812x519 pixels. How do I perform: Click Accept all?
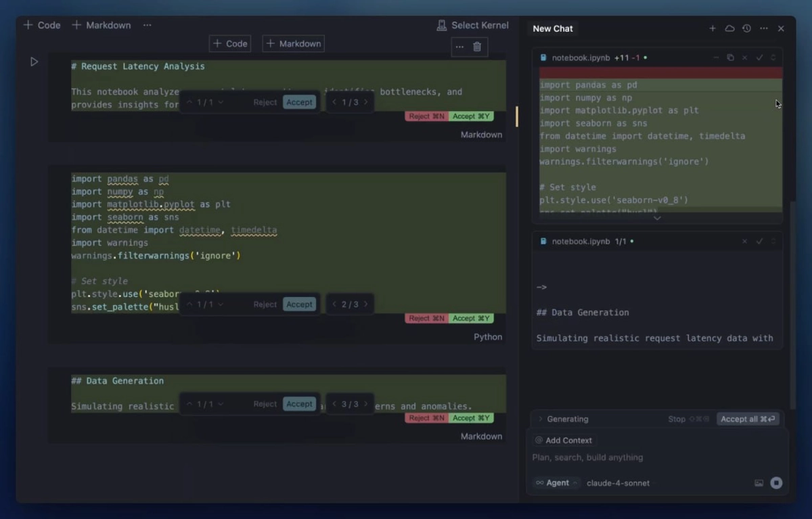748,419
